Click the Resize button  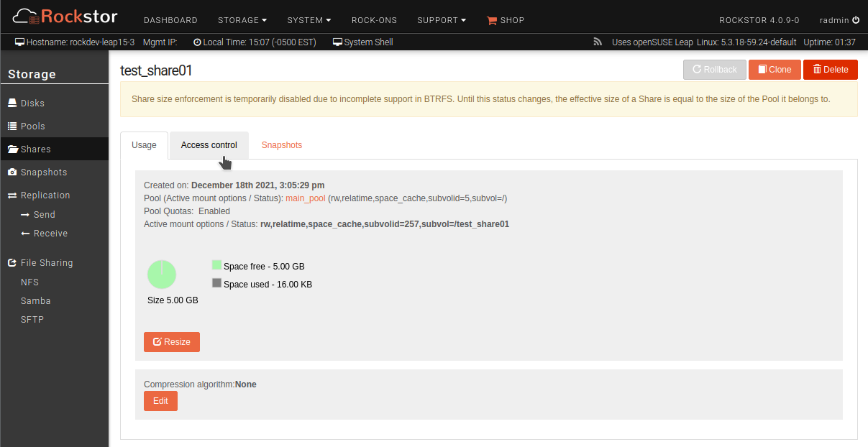172,342
